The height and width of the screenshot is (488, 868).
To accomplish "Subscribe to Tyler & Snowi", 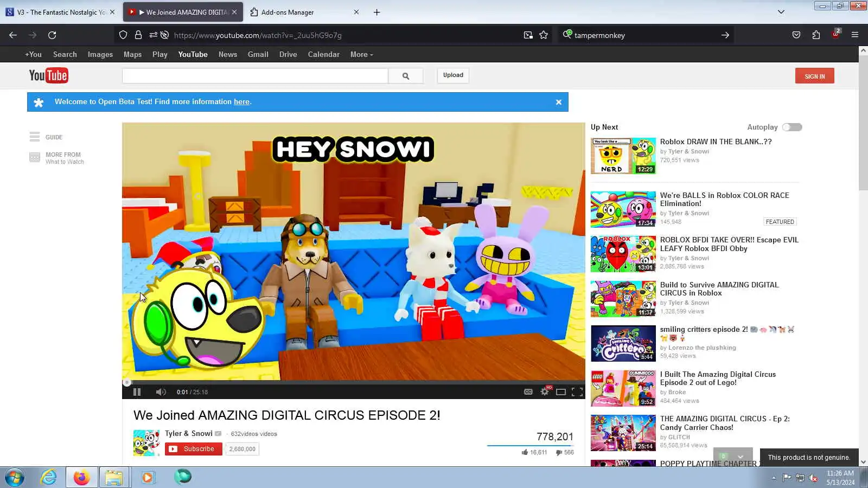I will (x=194, y=449).
